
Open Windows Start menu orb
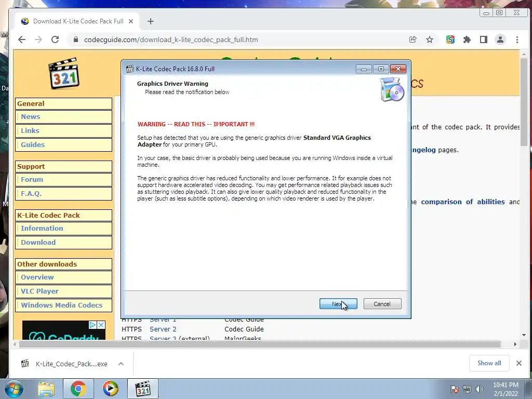point(14,389)
